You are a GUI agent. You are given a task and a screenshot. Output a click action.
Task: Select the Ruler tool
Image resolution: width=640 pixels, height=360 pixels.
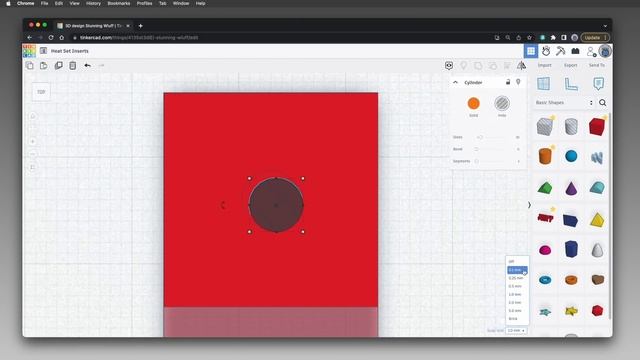[571, 84]
